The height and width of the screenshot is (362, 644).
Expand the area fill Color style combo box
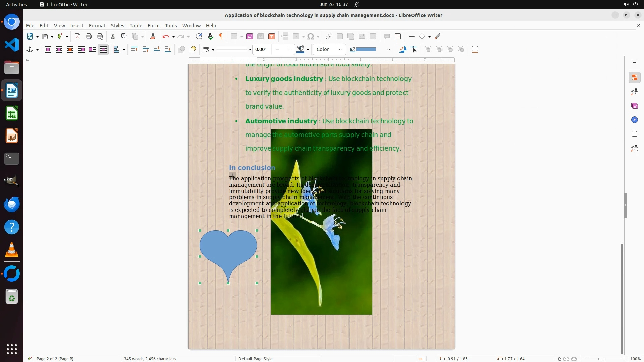click(x=340, y=49)
